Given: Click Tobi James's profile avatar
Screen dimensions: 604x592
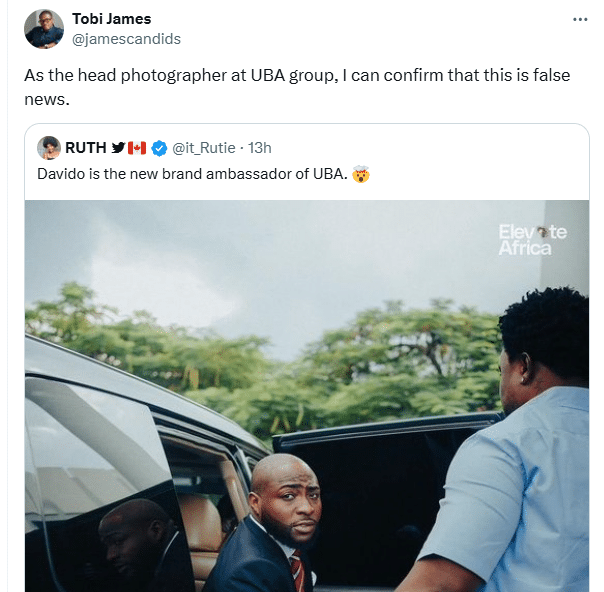Looking at the screenshot, I should coord(43,29).
